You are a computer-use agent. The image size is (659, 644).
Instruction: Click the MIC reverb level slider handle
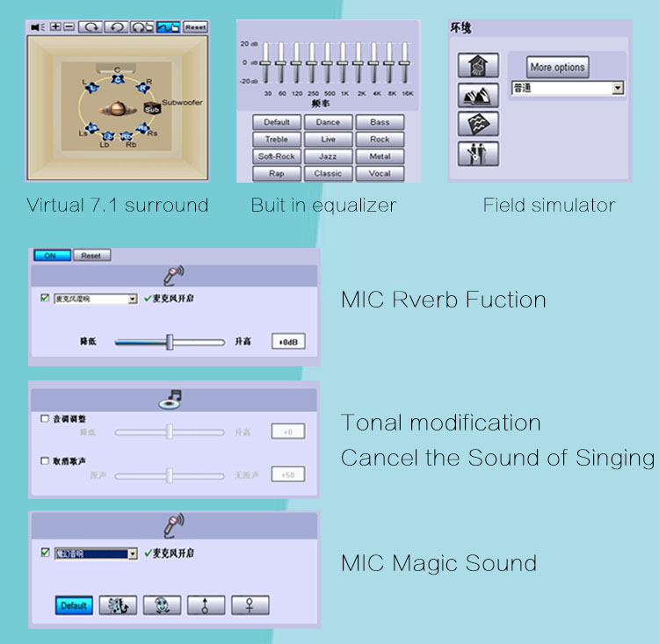pyautogui.click(x=170, y=342)
